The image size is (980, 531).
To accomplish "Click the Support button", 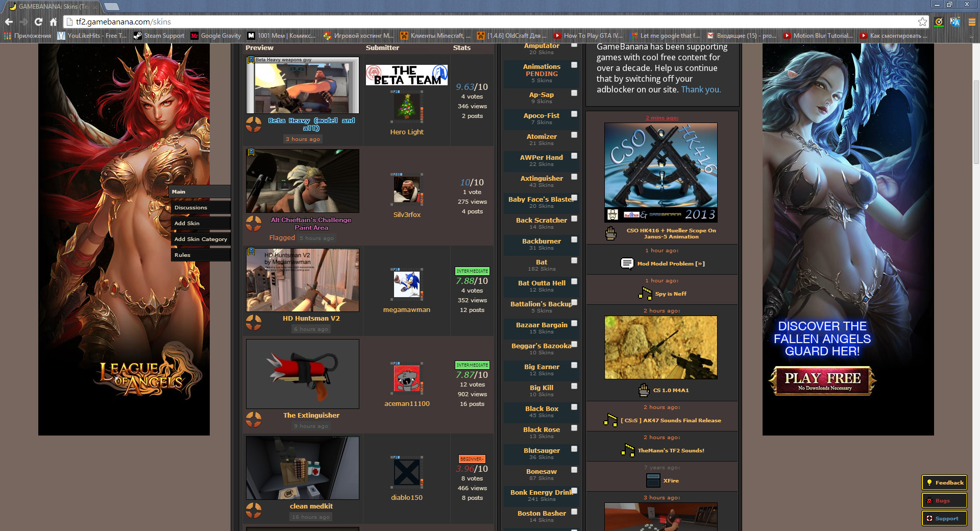I will coord(944,518).
